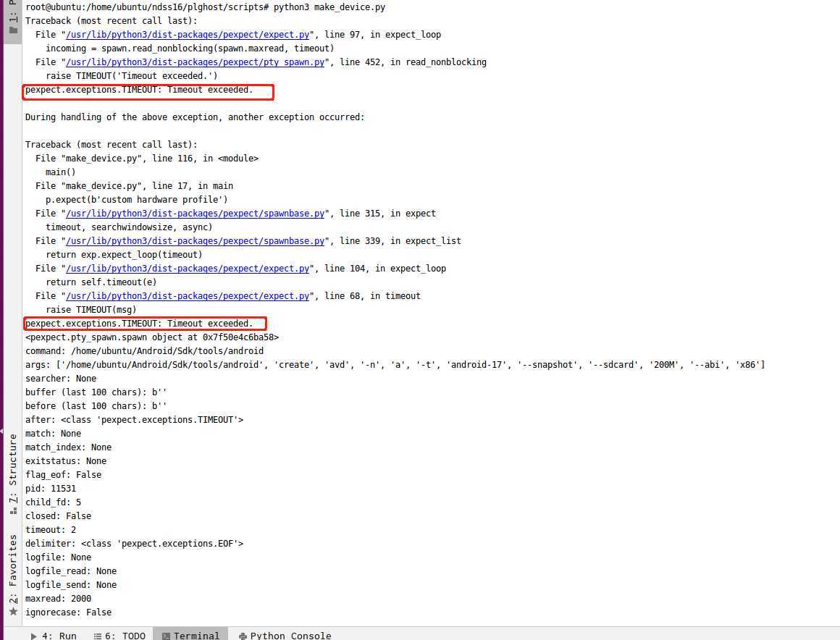Click the raise TIMEOUT('Timeout exceeded.') line
Screen dimensions: 840x640
pyautogui.click(x=132, y=76)
